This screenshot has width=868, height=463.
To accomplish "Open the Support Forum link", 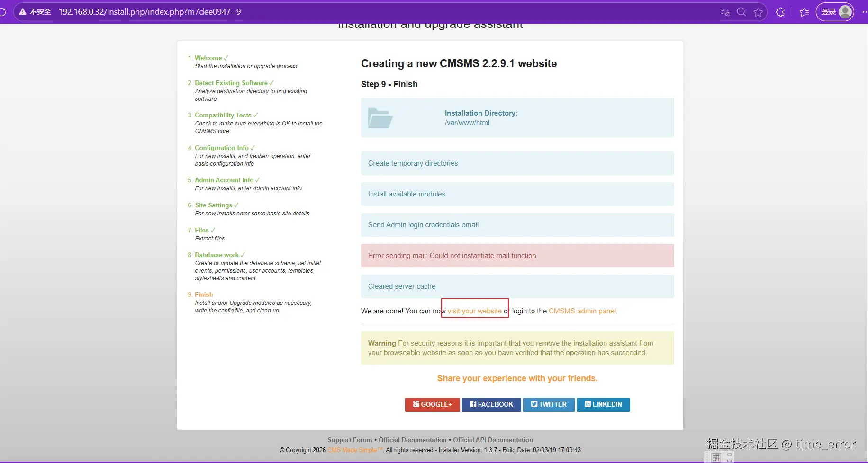I will 350,440.
